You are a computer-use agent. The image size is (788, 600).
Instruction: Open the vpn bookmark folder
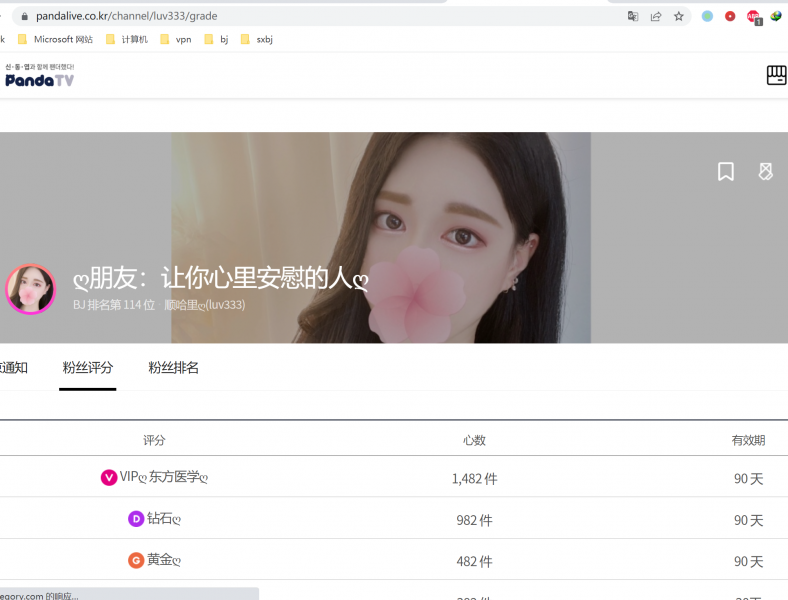tap(176, 40)
